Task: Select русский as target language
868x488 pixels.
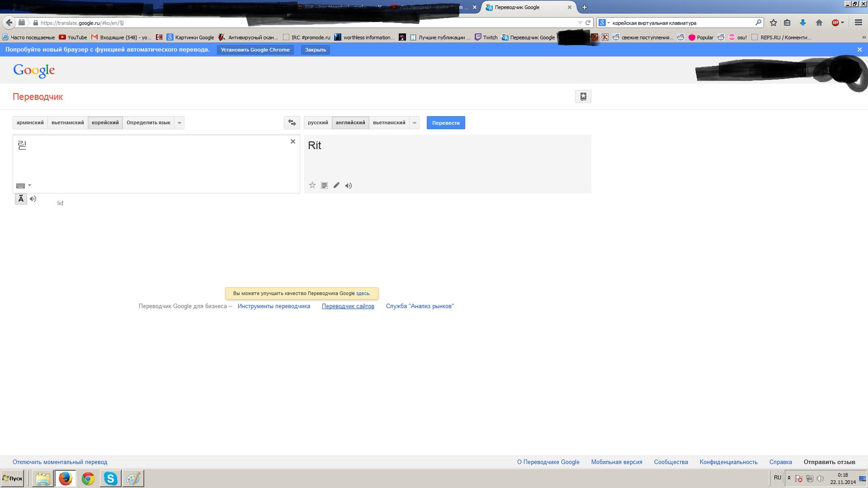Action: tap(318, 122)
